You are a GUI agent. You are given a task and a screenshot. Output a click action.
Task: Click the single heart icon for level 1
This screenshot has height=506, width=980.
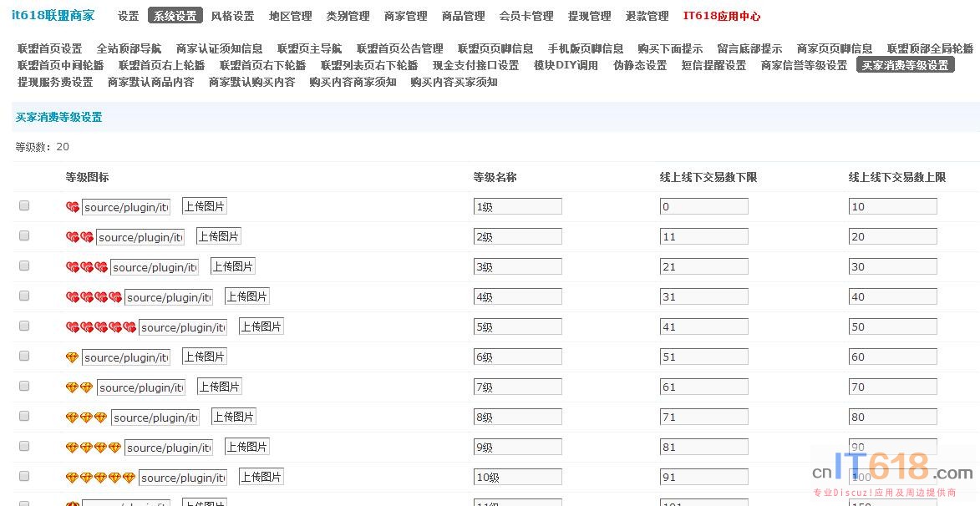point(73,207)
